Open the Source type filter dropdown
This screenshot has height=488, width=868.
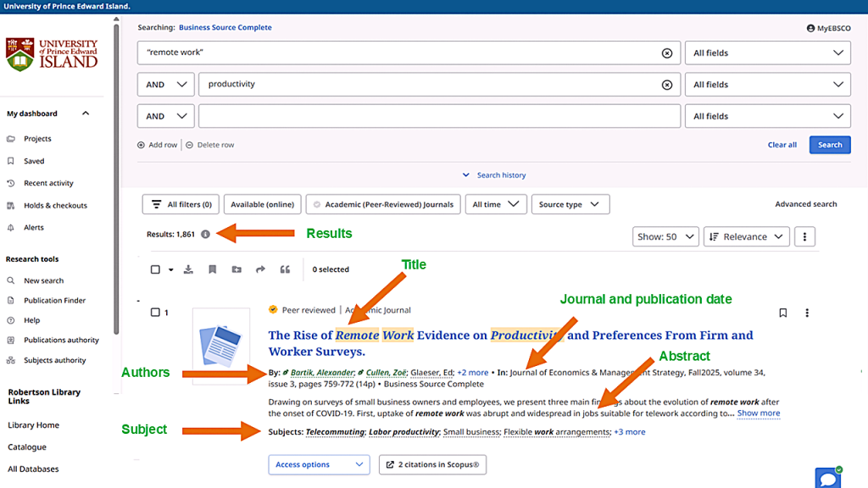(570, 204)
